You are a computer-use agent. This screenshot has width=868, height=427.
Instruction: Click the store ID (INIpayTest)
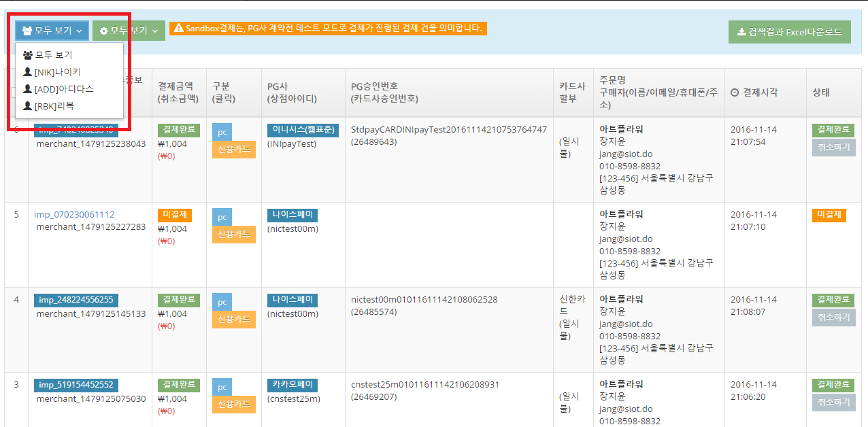292,144
